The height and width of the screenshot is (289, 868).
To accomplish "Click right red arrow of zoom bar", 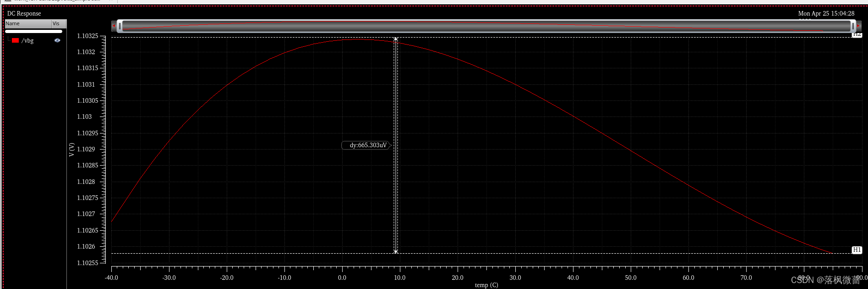I will coord(858,26).
